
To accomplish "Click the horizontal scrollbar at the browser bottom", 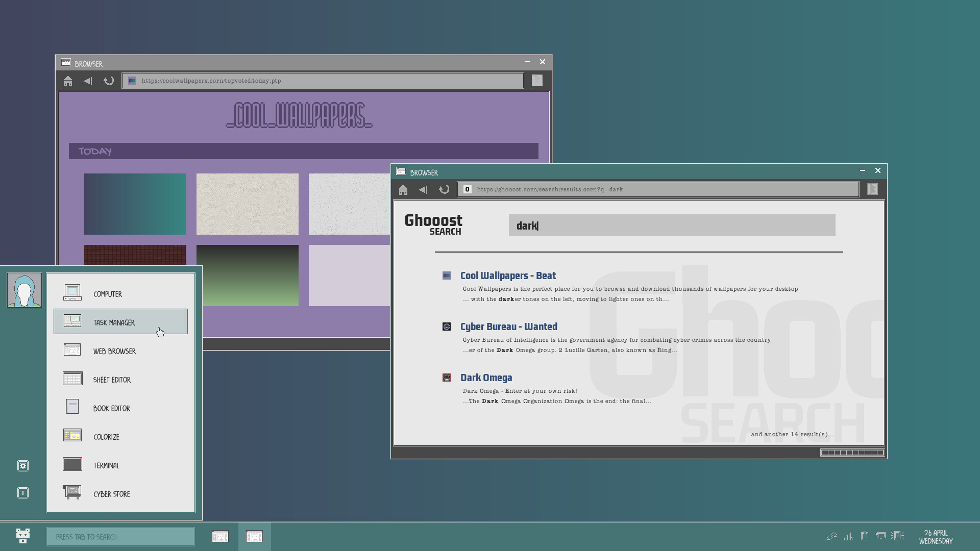I will [x=852, y=452].
